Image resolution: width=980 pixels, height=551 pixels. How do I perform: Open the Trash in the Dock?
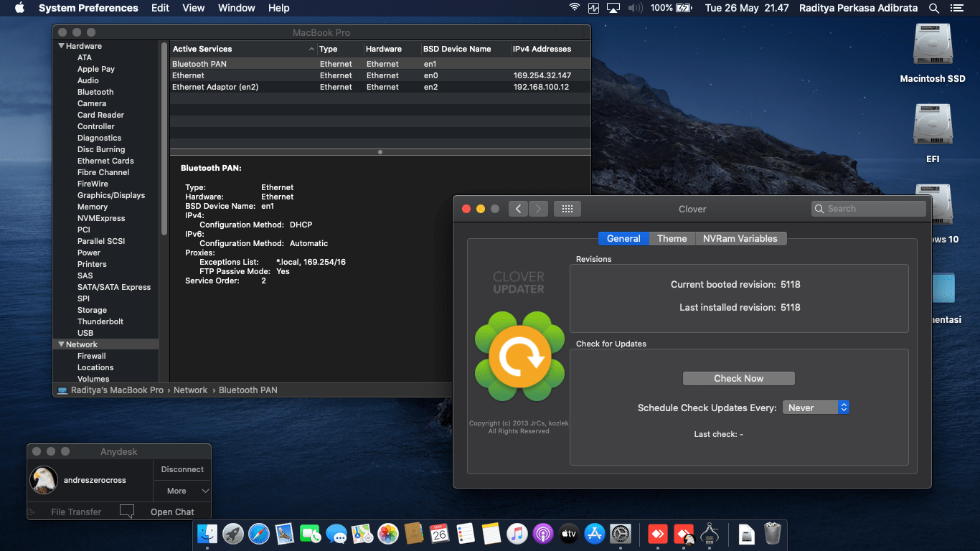point(773,534)
